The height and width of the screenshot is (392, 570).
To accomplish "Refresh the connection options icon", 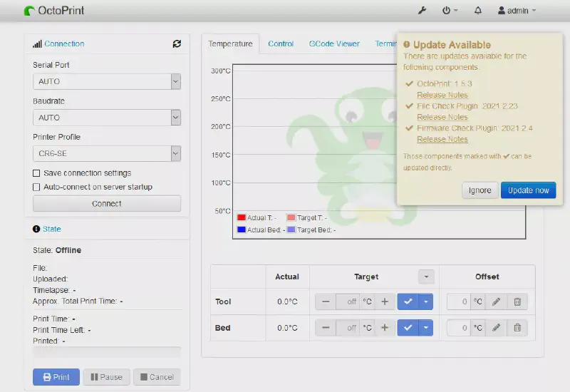I will pyautogui.click(x=177, y=43).
